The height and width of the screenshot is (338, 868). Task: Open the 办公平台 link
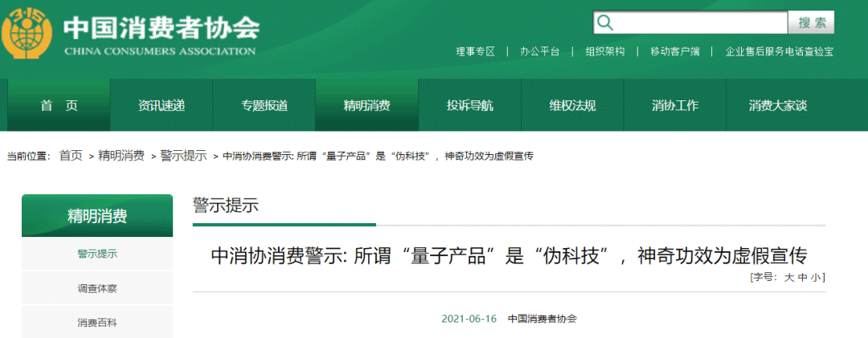539,51
